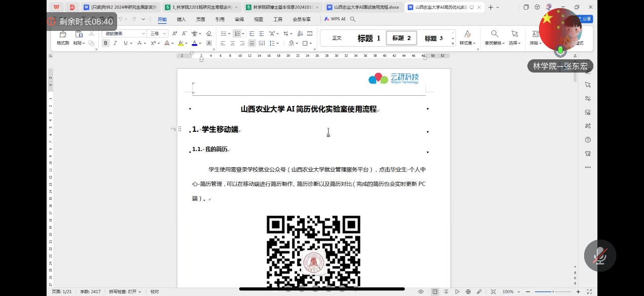Toggle eye-protection mode in status bar
The height and width of the screenshot is (296, 644).
421,291
